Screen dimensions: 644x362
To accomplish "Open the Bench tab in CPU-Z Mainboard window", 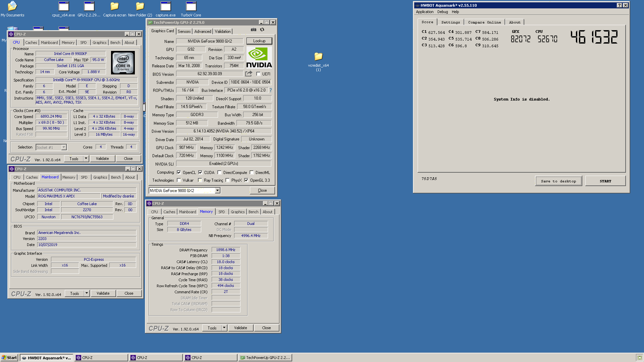I will 116,177.
